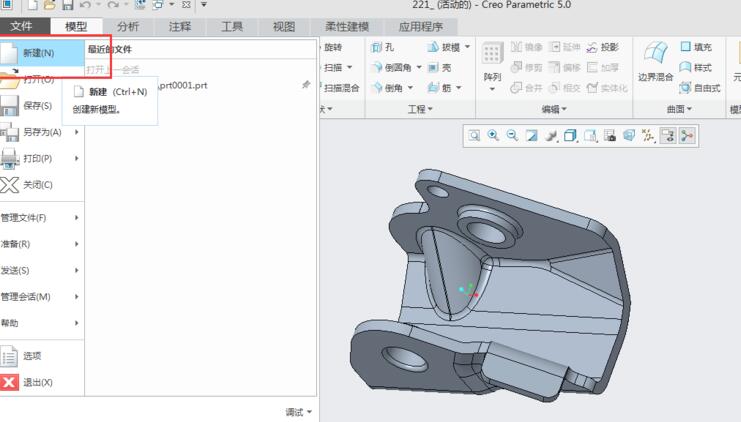
Task: Open the 调试 dropdown at the bottom
Action: coord(299,412)
